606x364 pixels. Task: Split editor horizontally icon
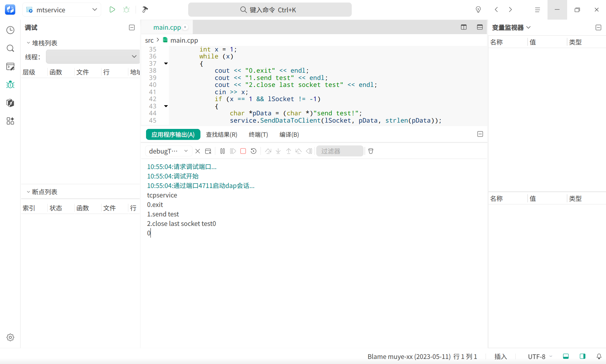tap(480, 27)
